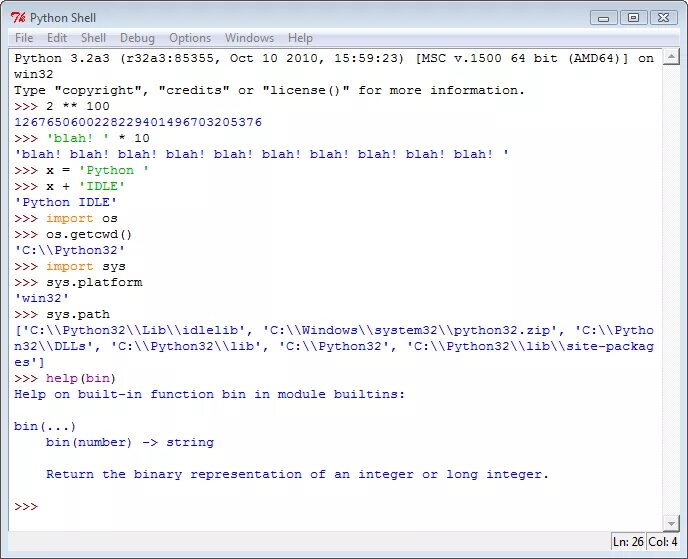Click the python32.zip path entry
Screen dimensions: 688x559
click(x=413, y=330)
